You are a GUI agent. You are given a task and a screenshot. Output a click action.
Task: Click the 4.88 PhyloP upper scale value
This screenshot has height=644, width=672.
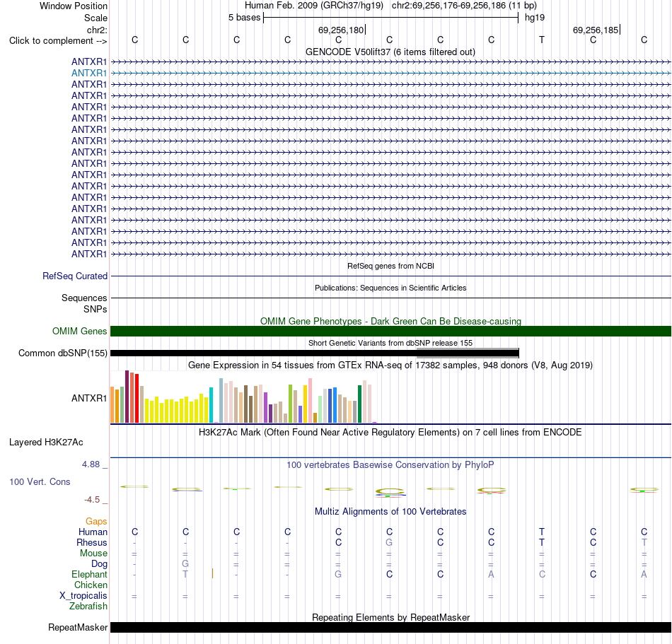[x=91, y=464]
